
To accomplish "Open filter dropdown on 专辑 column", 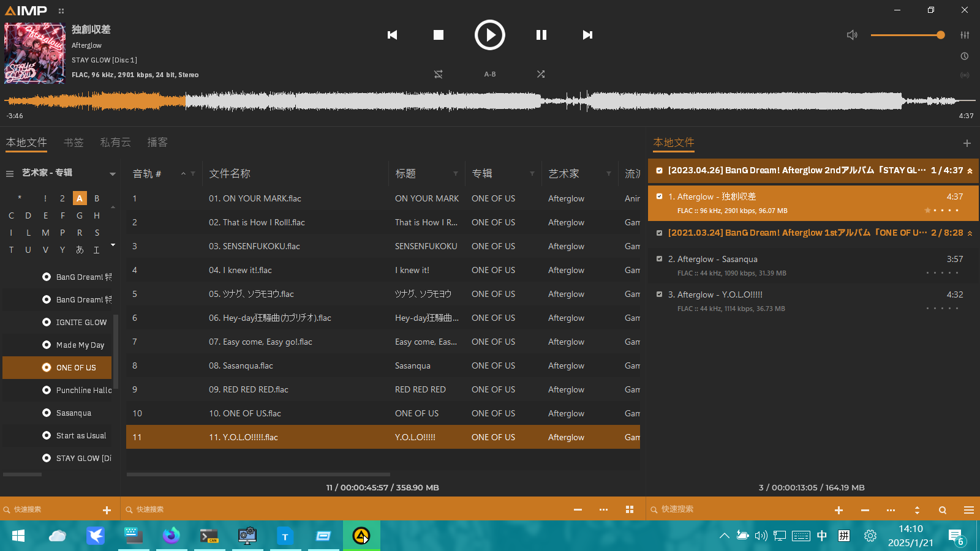I will 532,174.
